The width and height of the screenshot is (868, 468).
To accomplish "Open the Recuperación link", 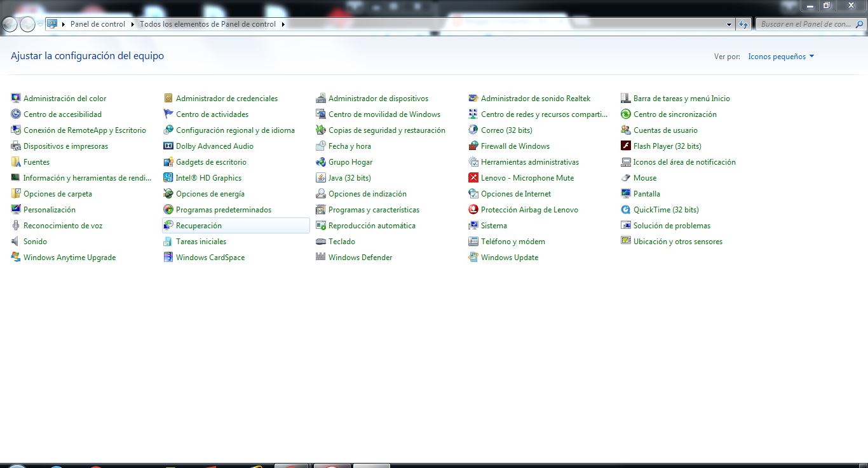I will [199, 225].
